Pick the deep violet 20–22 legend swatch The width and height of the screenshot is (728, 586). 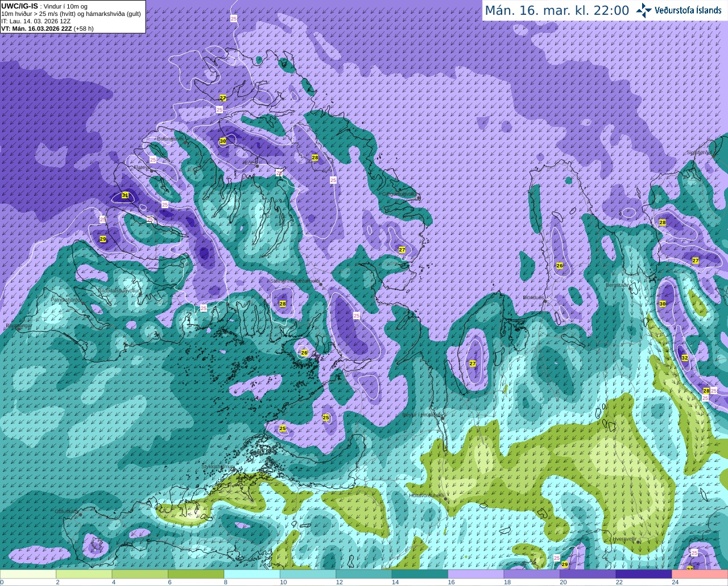(588, 574)
